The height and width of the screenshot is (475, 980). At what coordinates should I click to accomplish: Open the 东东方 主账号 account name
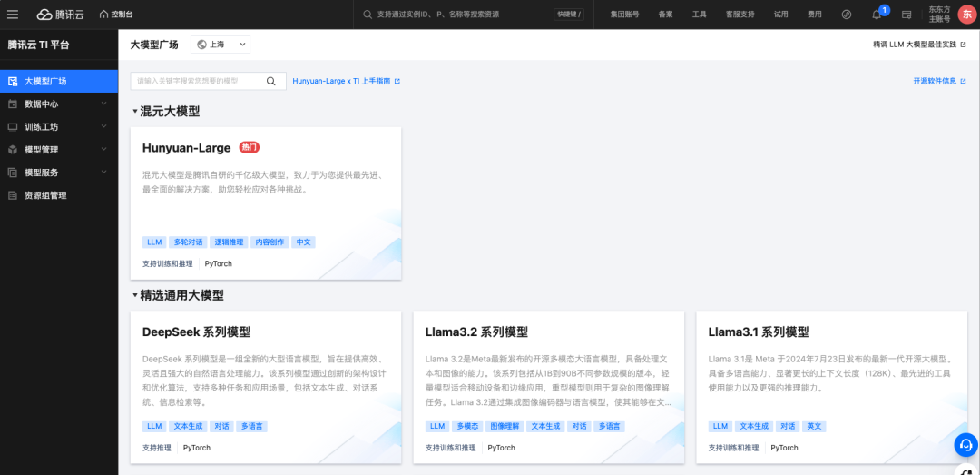click(939, 15)
